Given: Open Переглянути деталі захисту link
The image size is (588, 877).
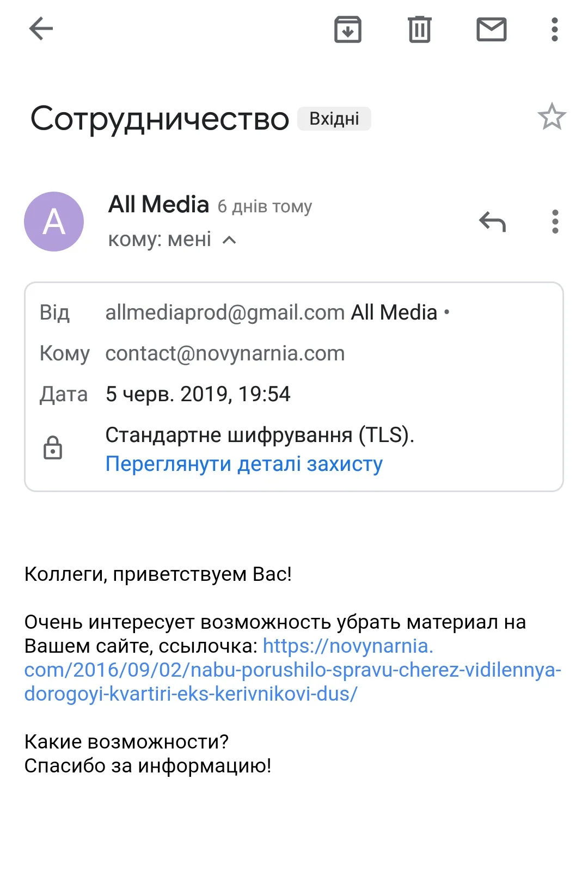Looking at the screenshot, I should tap(244, 464).
